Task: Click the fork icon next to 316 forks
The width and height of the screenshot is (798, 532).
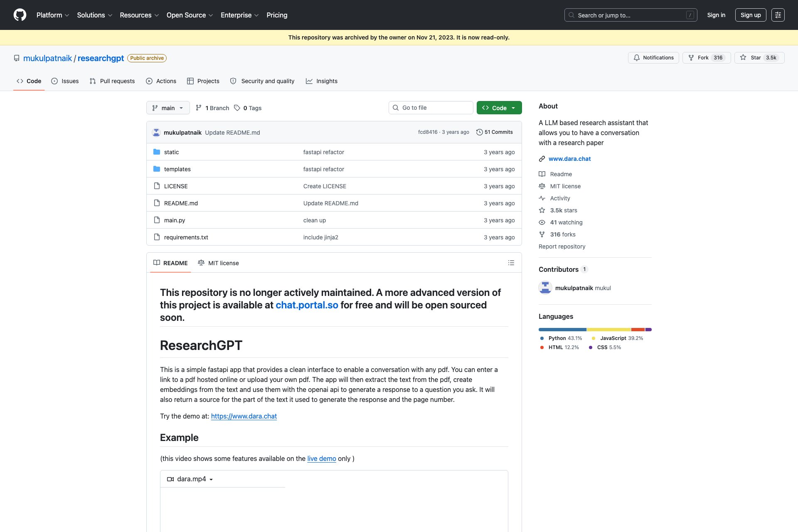Action: [x=542, y=234]
